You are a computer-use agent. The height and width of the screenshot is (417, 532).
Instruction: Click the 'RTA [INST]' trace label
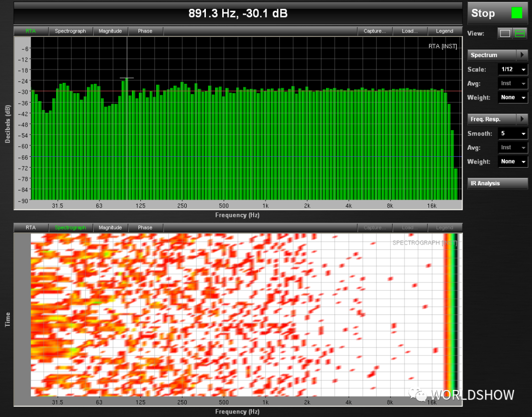click(442, 46)
